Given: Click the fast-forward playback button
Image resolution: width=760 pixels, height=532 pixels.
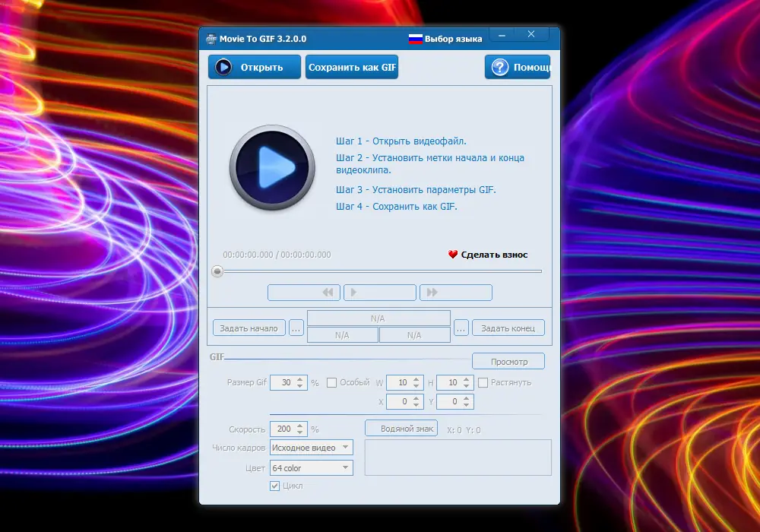Looking at the screenshot, I should [455, 292].
